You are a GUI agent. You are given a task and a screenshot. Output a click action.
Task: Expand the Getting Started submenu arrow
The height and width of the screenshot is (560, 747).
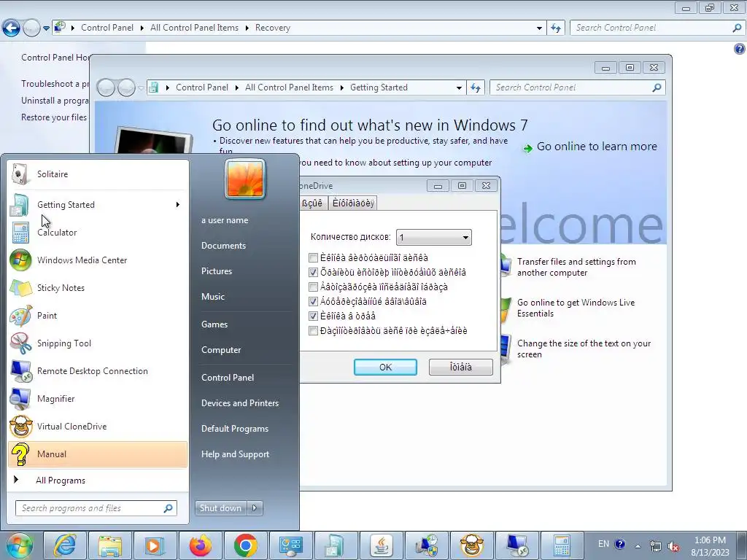(178, 205)
